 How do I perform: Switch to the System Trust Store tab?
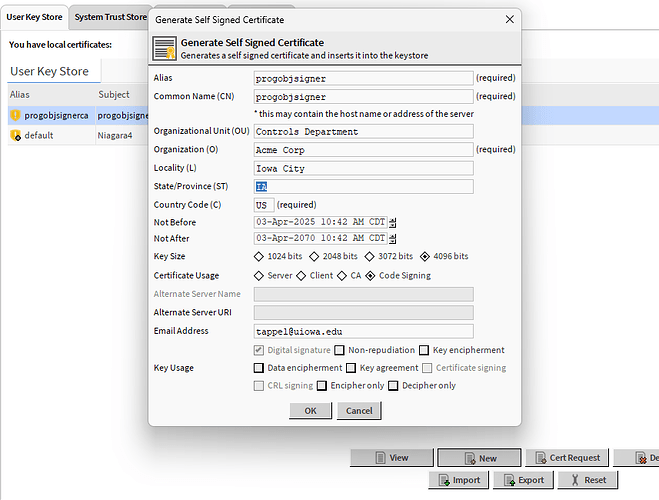tap(110, 17)
